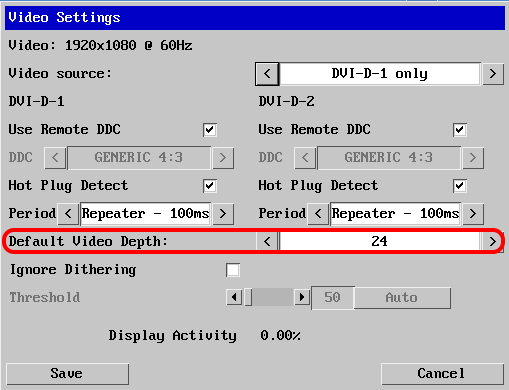Enable the Ignore Dithering checkbox
Viewport: 509px width, 390px height.
(x=233, y=270)
